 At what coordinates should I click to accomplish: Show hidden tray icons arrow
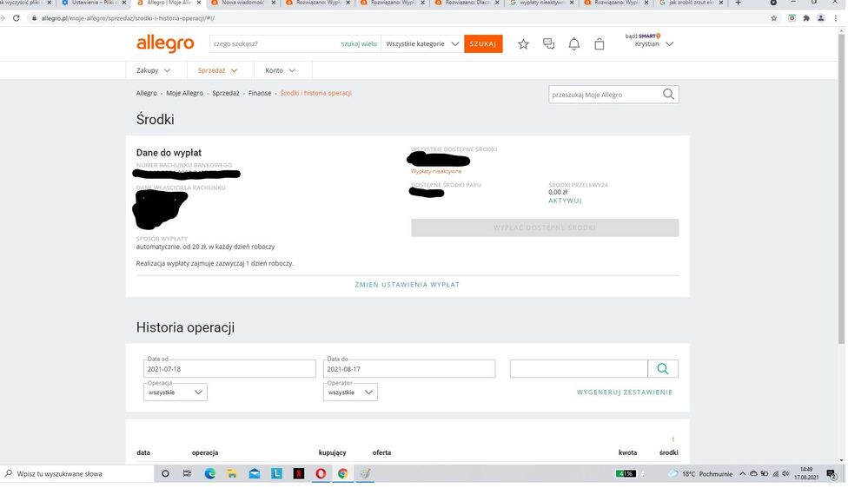tap(742, 473)
